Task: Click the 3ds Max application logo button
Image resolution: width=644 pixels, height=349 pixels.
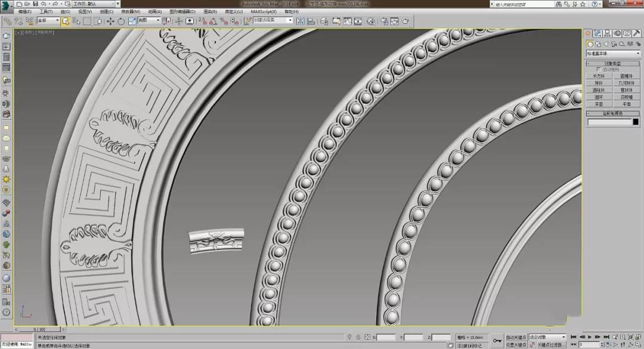Action: pyautogui.click(x=6, y=6)
